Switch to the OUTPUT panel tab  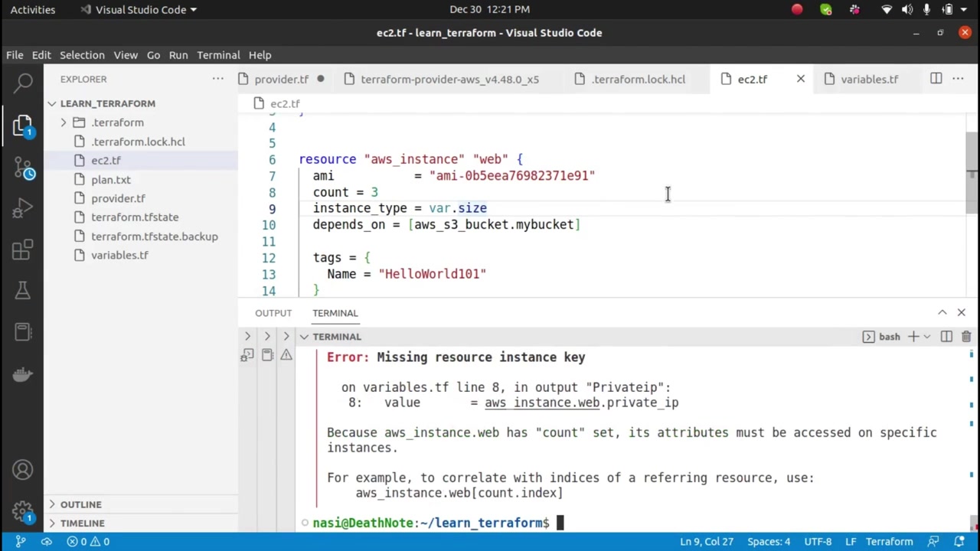(273, 313)
